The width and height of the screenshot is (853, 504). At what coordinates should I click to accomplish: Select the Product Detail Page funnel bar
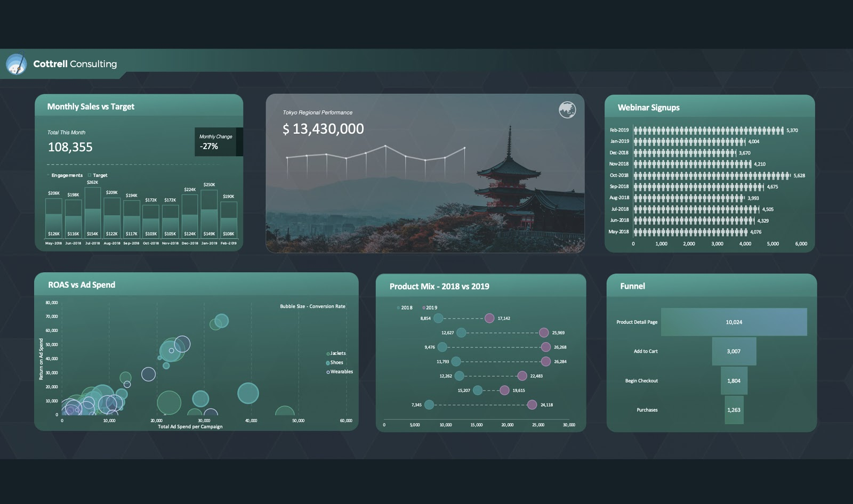click(734, 322)
